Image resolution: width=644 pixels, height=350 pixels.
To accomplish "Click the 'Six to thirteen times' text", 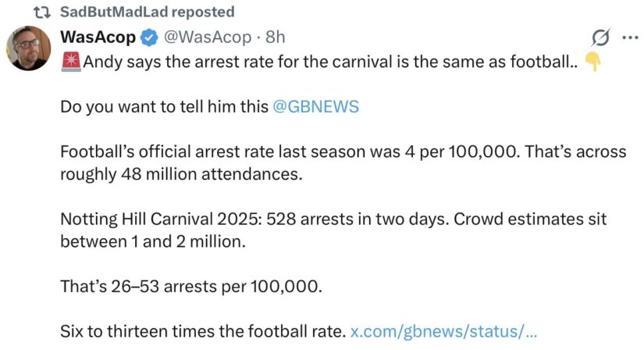I will click(x=203, y=331).
